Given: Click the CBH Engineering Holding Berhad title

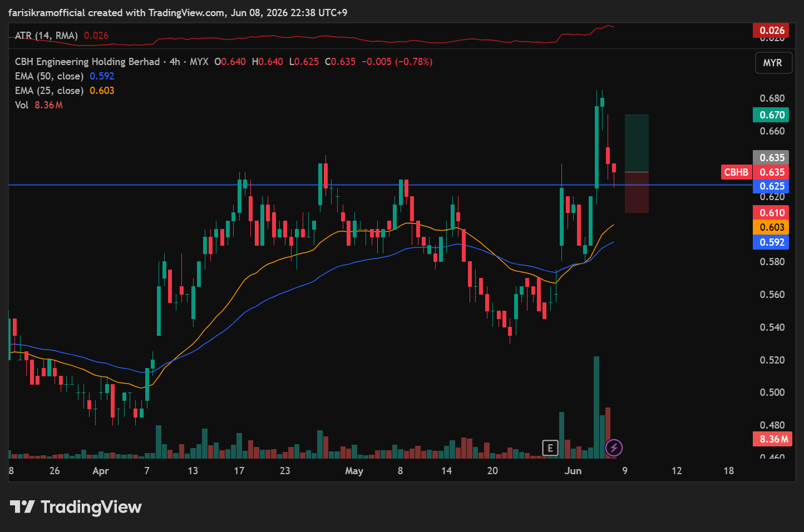Looking at the screenshot, I should click(x=87, y=62).
